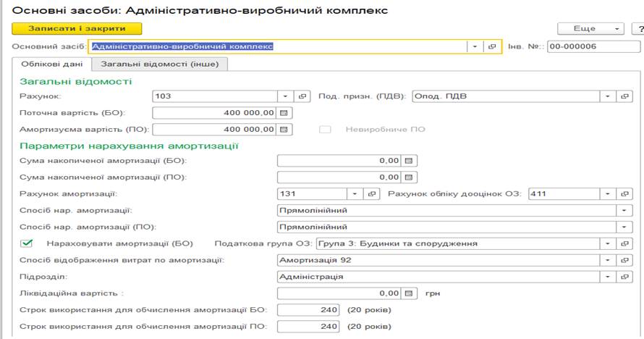The height and width of the screenshot is (339, 644).
Task: Open linked record icon beside Рахунок амортизації 131
Action: (373, 193)
